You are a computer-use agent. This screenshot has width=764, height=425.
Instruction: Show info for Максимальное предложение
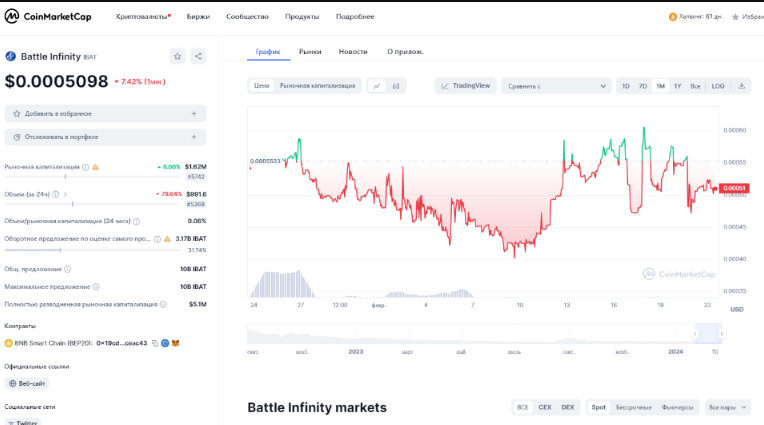(x=96, y=287)
